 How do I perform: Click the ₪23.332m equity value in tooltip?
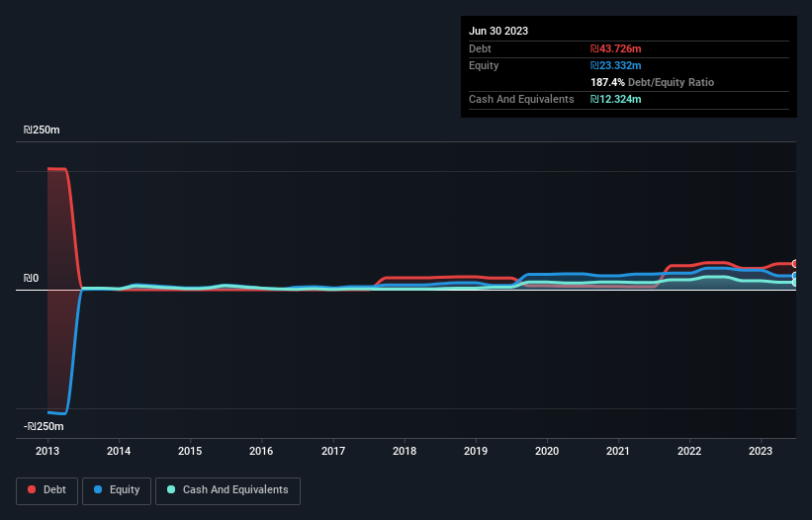pyautogui.click(x=616, y=65)
